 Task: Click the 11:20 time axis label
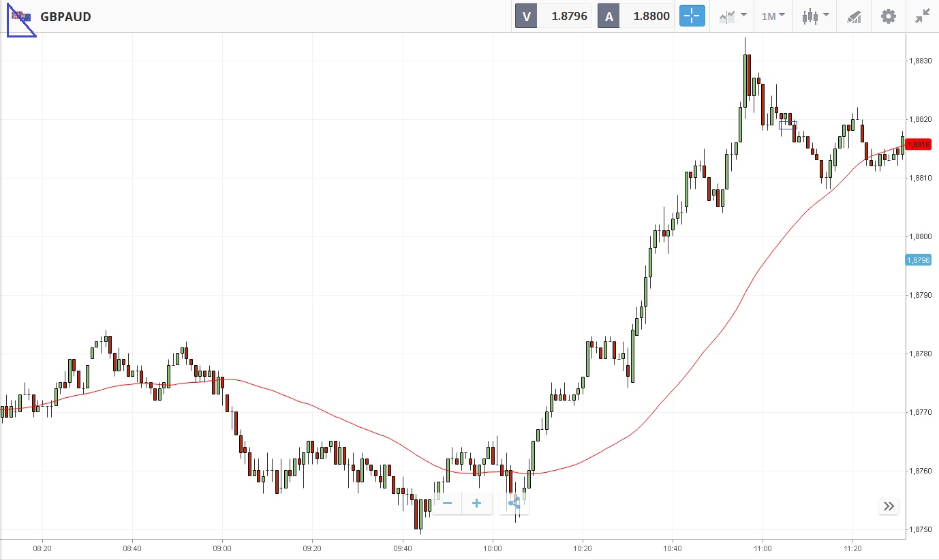853,548
